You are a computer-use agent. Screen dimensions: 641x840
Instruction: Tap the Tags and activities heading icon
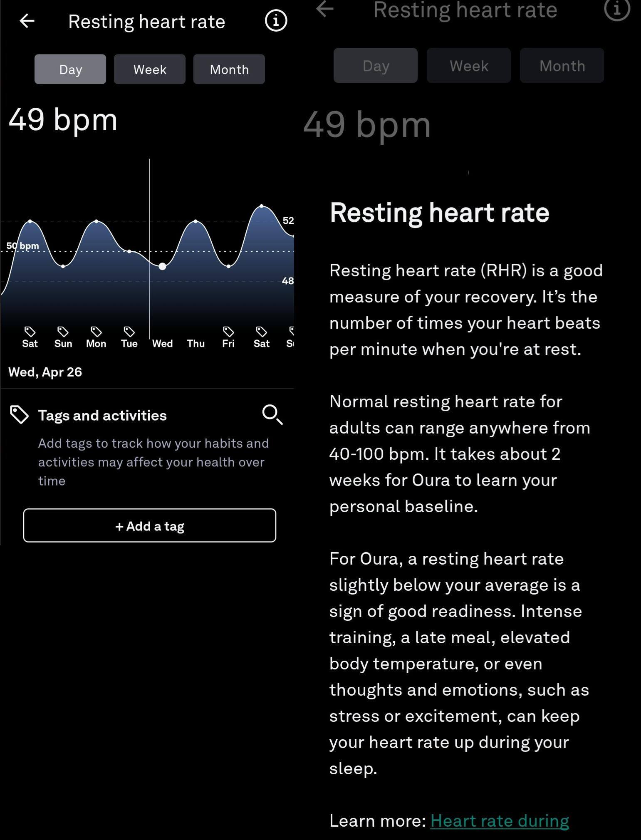pyautogui.click(x=19, y=415)
